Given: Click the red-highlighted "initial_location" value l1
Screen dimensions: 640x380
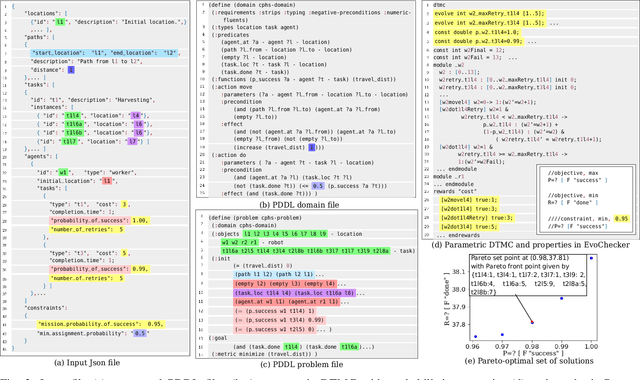Looking at the screenshot, I should pos(107,181).
